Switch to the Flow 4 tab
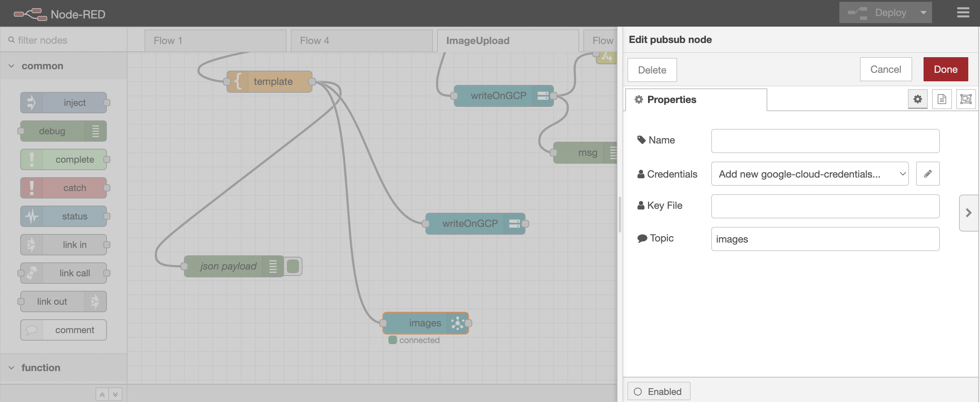This screenshot has width=980, height=402. point(361,40)
